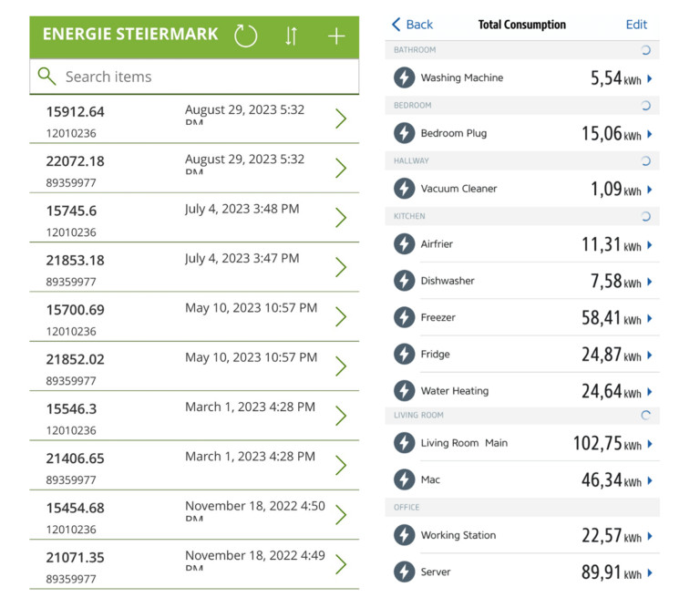Click the Search items input field
700x608 pixels.
[x=201, y=77]
